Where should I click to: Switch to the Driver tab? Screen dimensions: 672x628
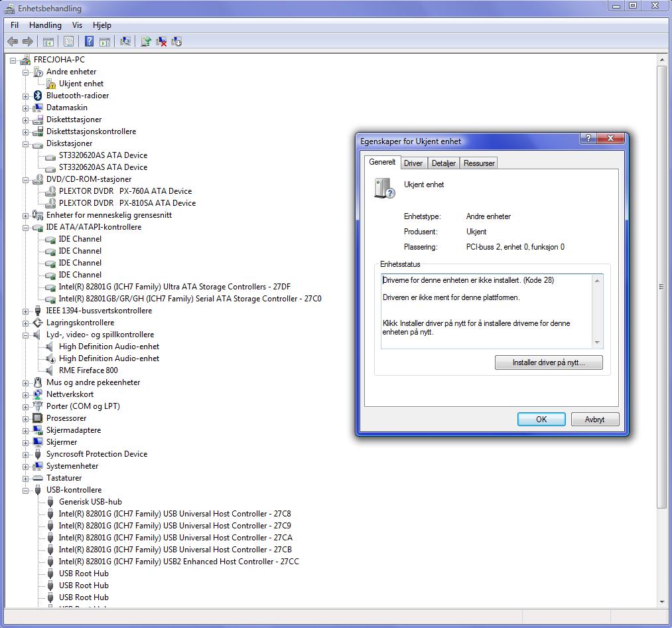413,163
